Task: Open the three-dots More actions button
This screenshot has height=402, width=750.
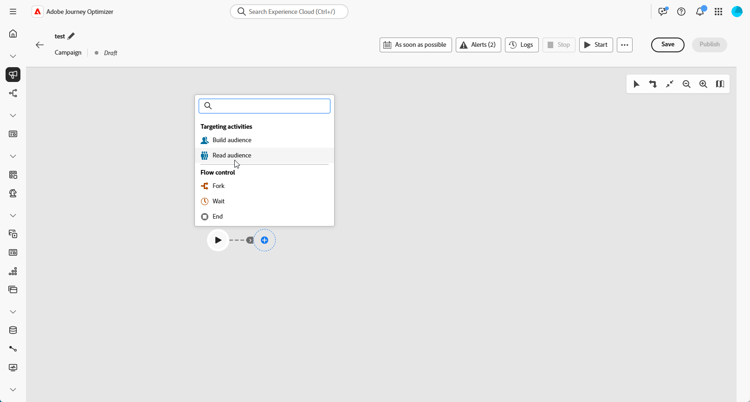Action: [625, 45]
